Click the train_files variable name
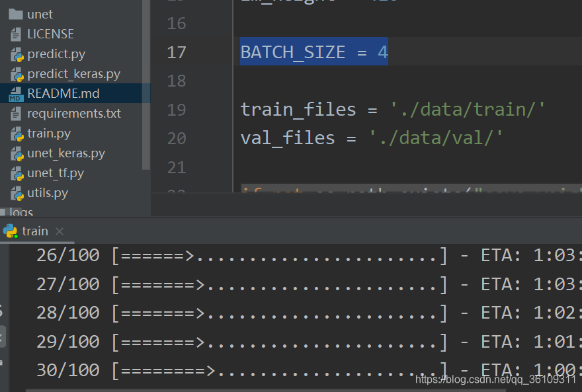Image resolution: width=582 pixels, height=392 pixels. [x=298, y=110]
